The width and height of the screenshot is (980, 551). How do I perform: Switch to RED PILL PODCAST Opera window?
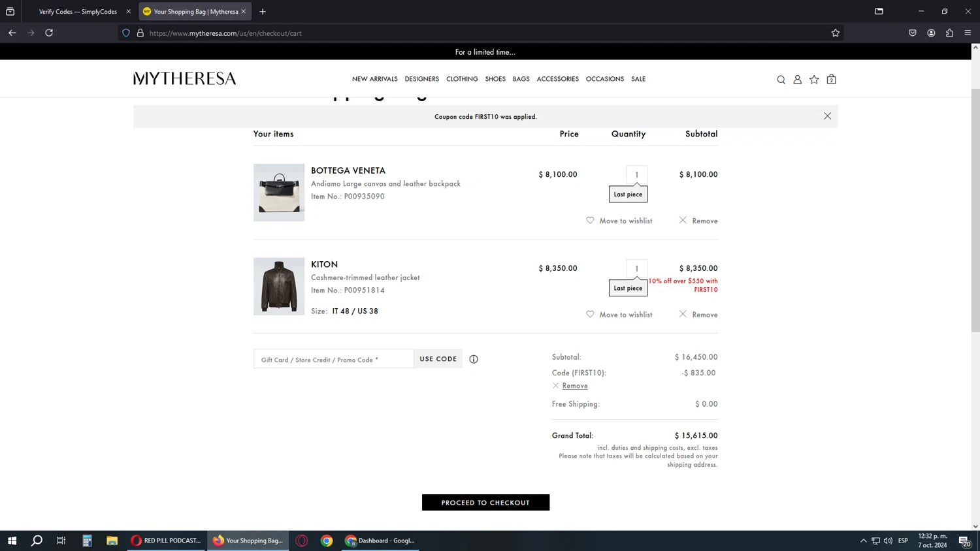pyautogui.click(x=167, y=541)
